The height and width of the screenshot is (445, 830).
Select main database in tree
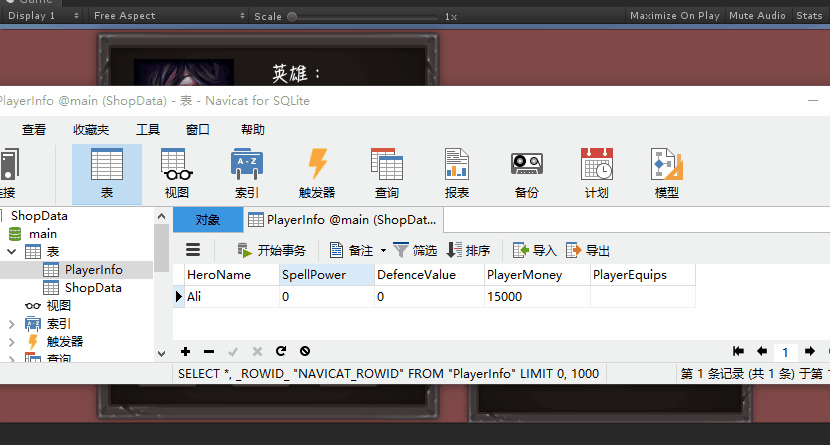pos(42,234)
